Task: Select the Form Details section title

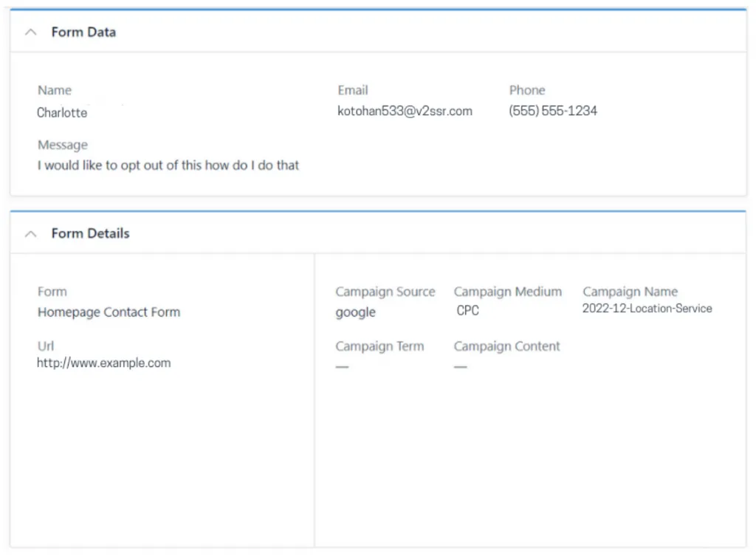Action: (x=91, y=233)
